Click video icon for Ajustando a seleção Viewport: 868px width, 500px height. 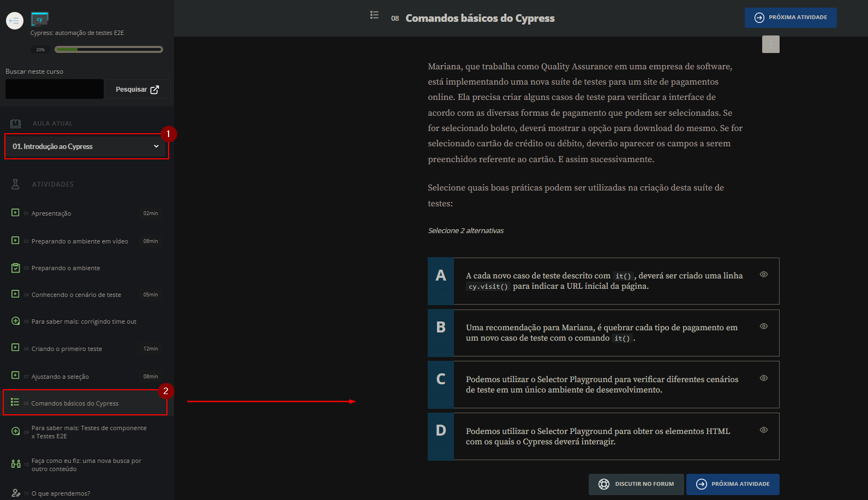pos(15,375)
